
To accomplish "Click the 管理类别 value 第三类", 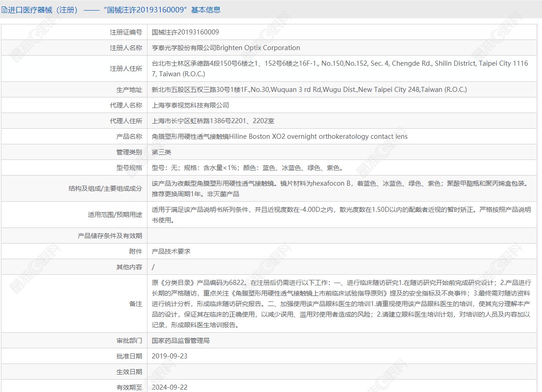I will pos(162,152).
